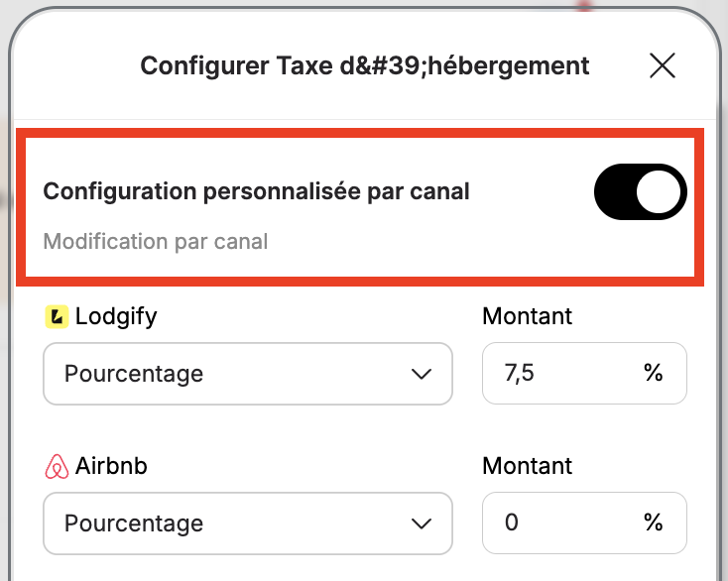Click the Montant label above Airbnb's 0 field
The width and height of the screenshot is (728, 581).
[x=527, y=466]
